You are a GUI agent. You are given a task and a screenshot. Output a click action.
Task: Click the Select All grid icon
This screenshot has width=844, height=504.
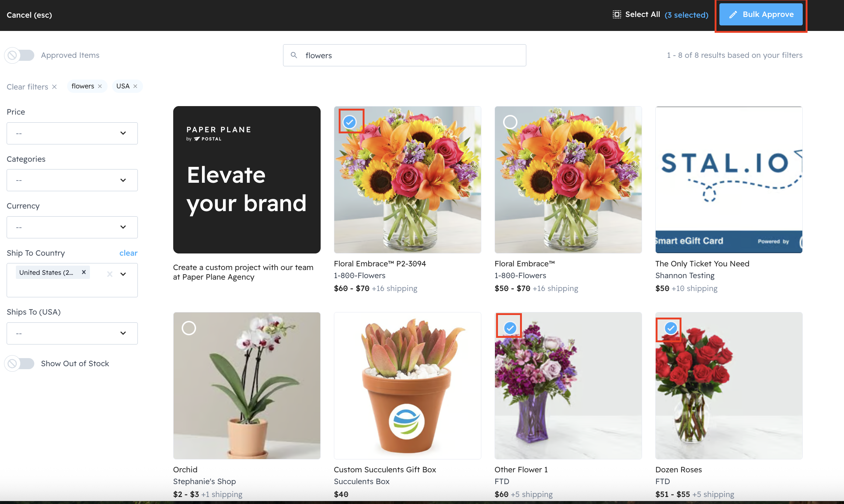click(617, 14)
